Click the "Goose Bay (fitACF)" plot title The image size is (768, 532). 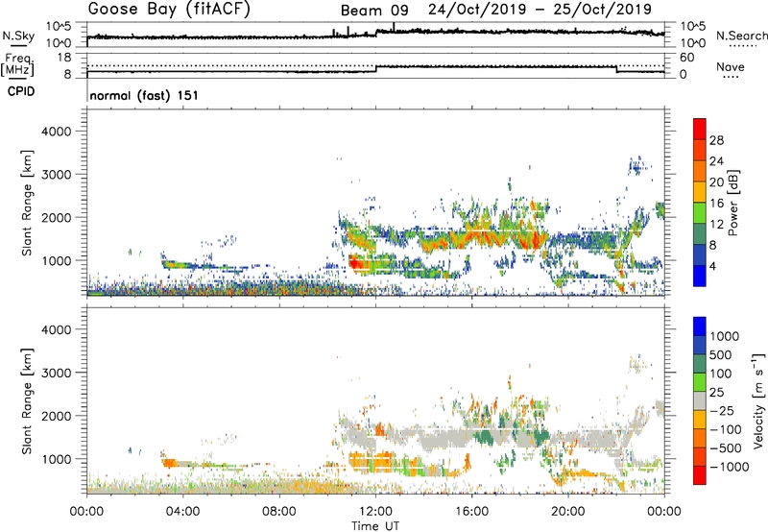[169, 10]
